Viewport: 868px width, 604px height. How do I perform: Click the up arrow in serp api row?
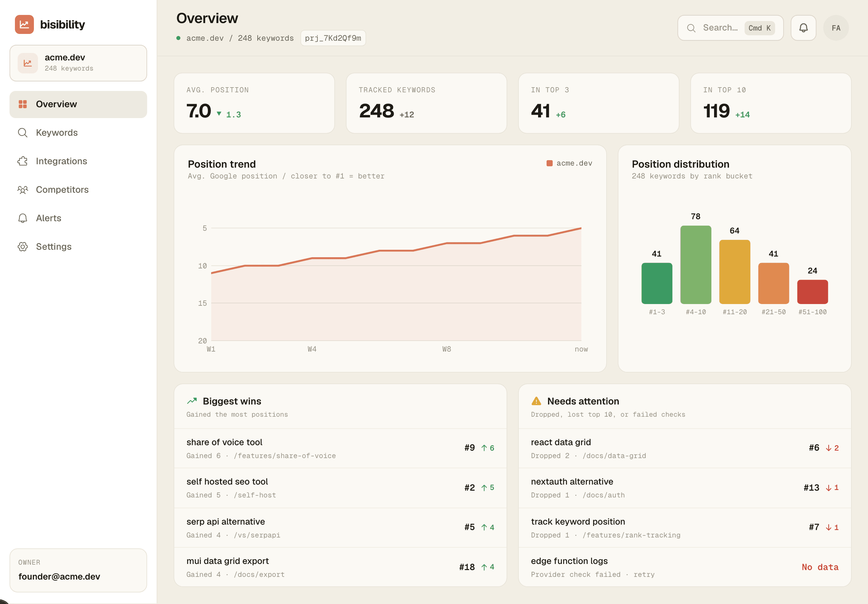click(x=484, y=528)
